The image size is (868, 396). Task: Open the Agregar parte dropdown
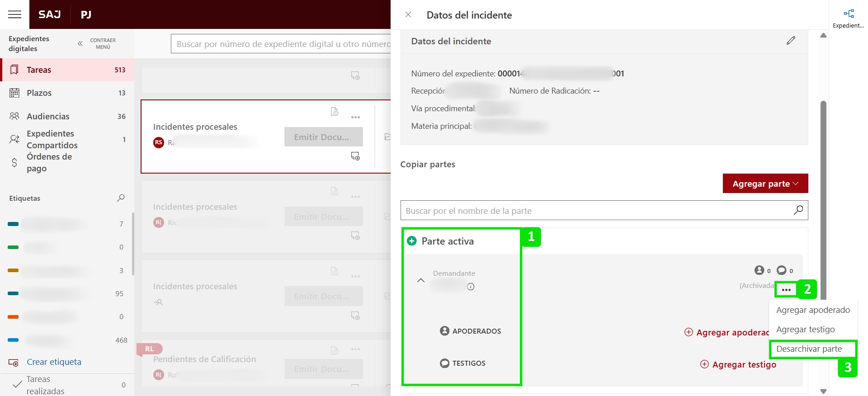click(x=765, y=184)
